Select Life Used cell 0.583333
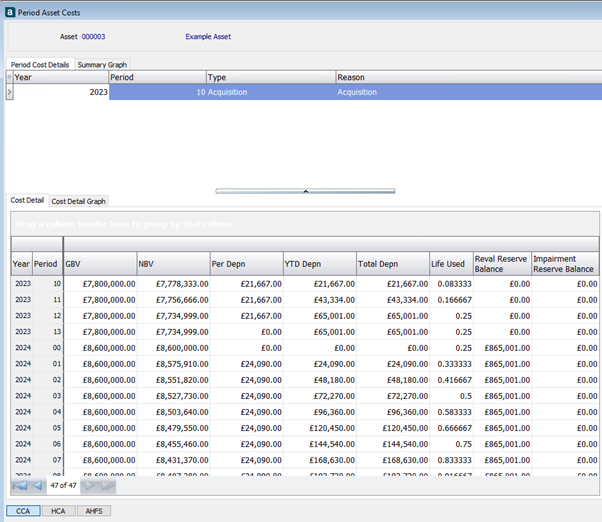 [451, 412]
